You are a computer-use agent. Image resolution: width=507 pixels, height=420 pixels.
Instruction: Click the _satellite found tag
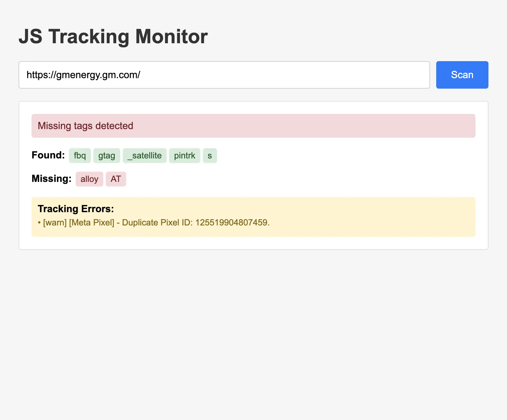[144, 156]
